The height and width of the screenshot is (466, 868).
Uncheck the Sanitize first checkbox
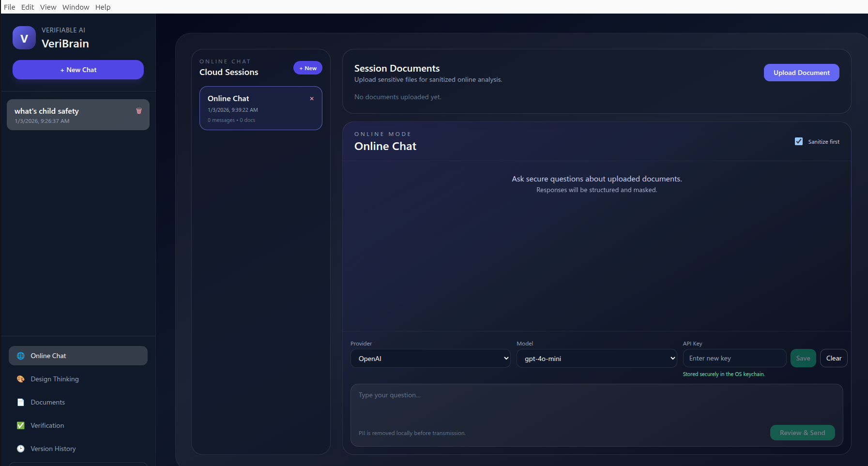799,141
